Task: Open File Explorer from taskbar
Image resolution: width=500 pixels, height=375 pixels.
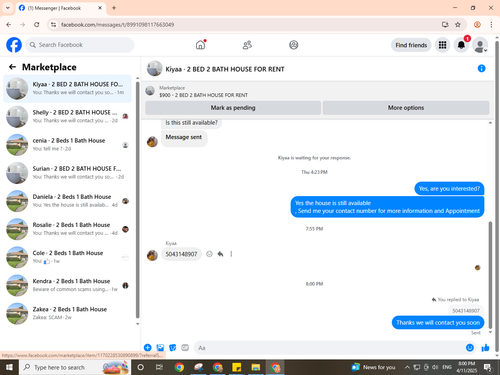Action: pyautogui.click(x=256, y=367)
